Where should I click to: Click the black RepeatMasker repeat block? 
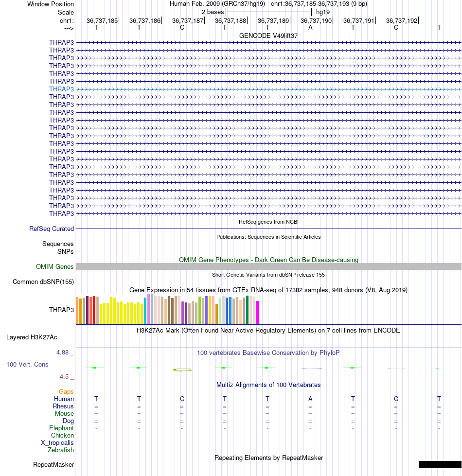[x=440, y=464]
